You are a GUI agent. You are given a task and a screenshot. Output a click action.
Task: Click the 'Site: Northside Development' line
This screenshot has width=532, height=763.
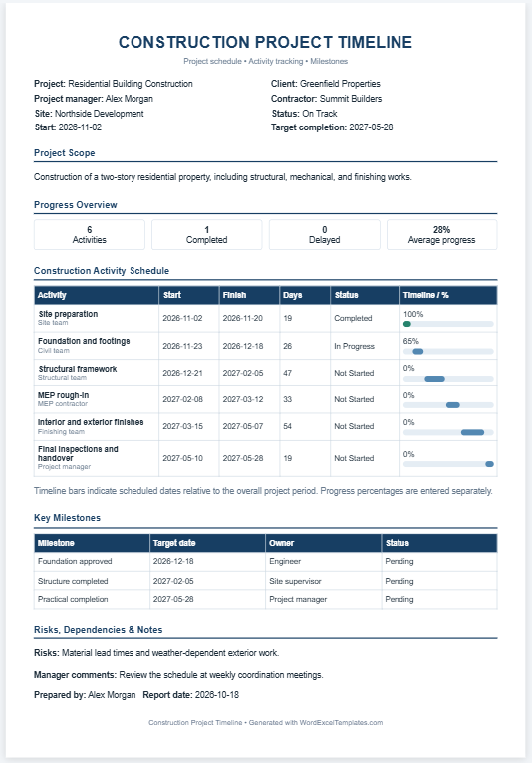point(89,114)
